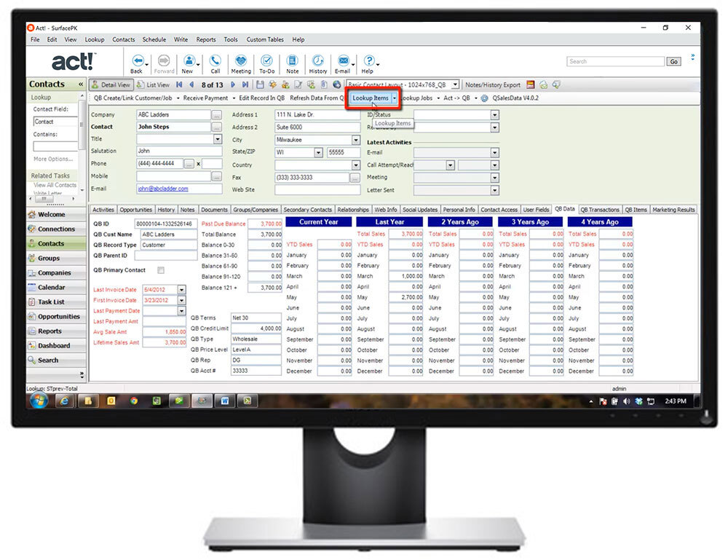Expand the Letter Sent dropdown
Viewport: 728px width, 560px height.
[494, 190]
